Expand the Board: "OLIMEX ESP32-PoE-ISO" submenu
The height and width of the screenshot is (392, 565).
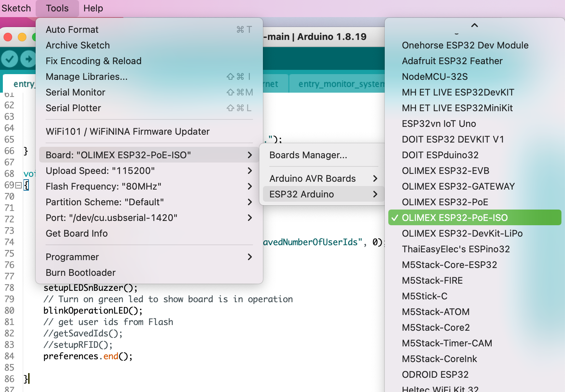pyautogui.click(x=149, y=155)
